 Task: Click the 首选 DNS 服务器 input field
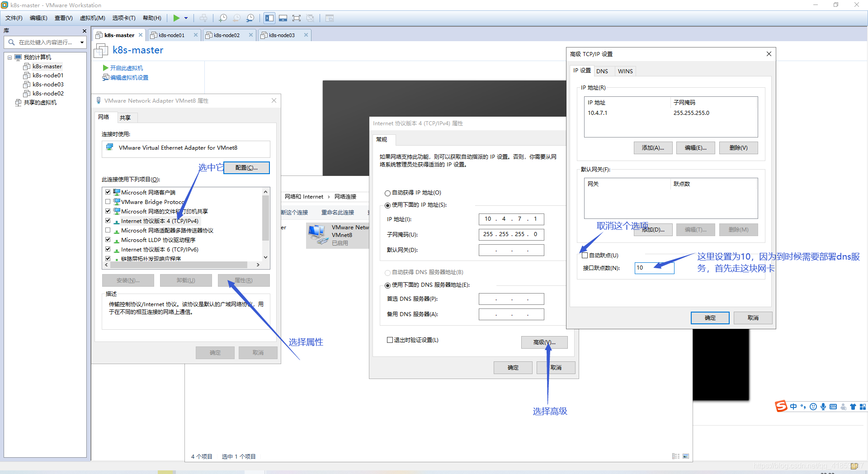511,299
